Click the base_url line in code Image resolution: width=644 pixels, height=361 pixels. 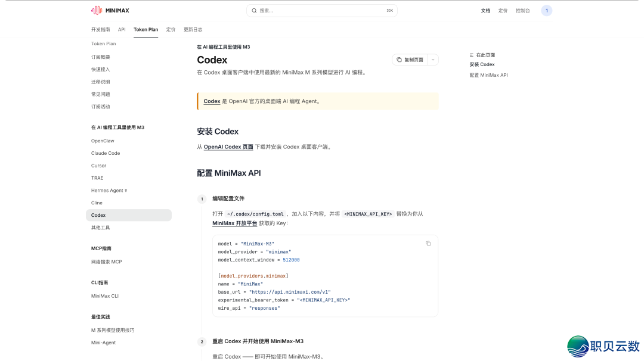pos(274,292)
